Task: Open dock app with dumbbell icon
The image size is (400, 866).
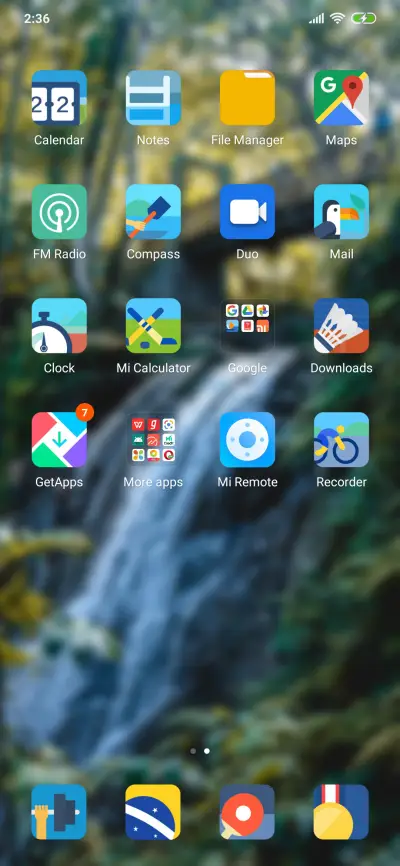Action: coord(59,812)
